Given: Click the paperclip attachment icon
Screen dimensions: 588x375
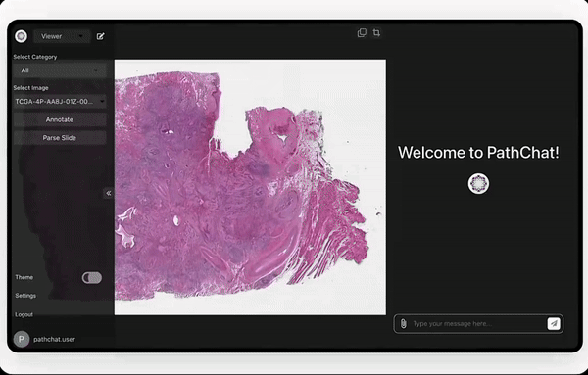Looking at the screenshot, I should pos(403,324).
